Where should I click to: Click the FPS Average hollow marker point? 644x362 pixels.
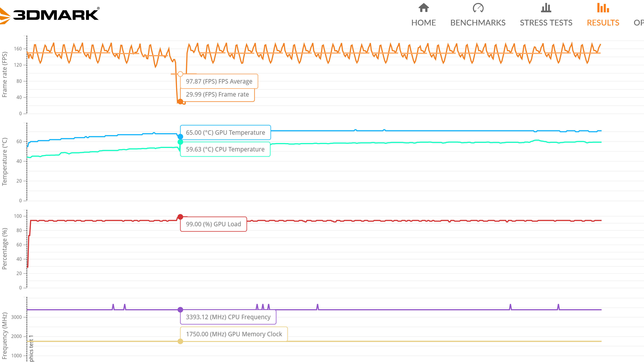(180, 74)
